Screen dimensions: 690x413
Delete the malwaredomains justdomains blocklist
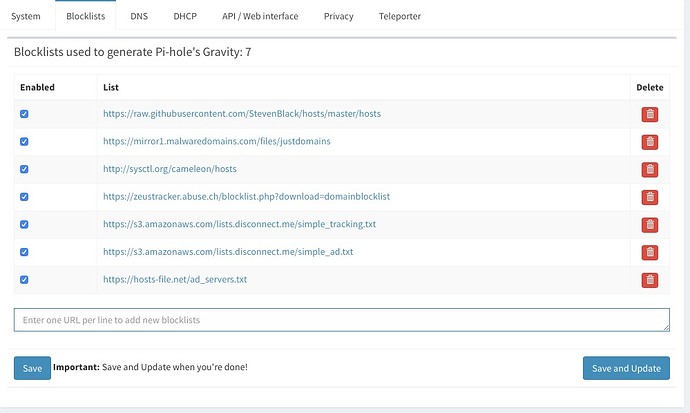650,142
